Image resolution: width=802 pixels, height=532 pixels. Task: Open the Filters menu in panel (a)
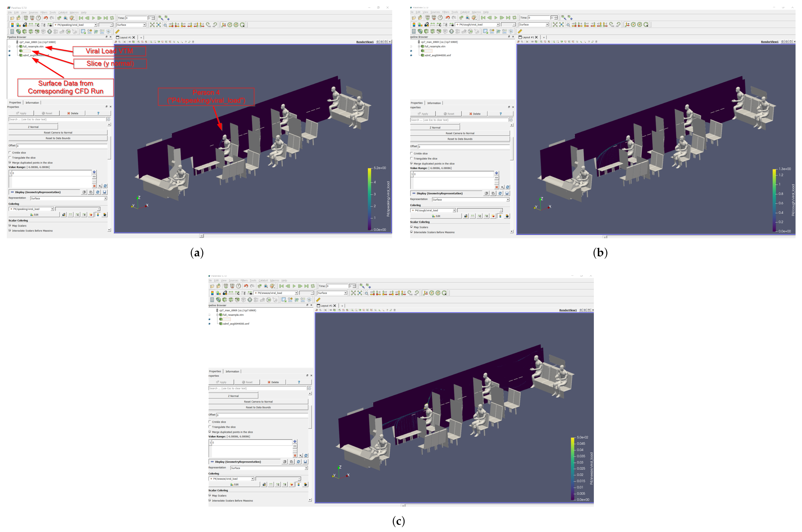pos(44,13)
